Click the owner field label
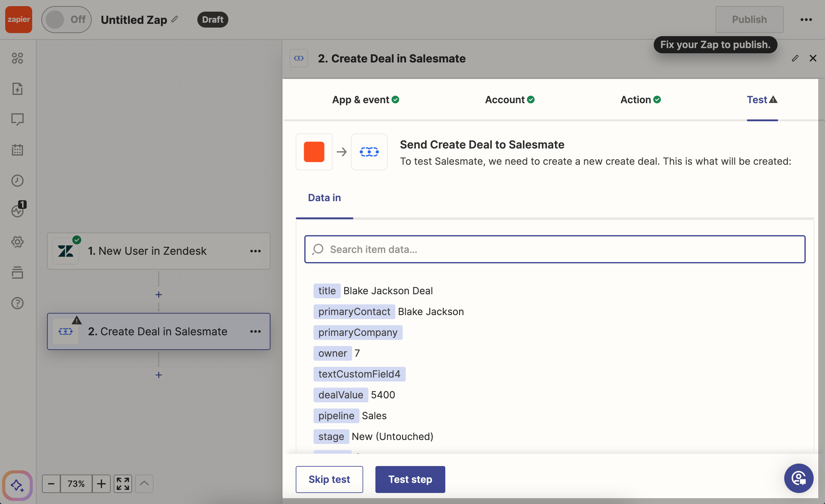 pyautogui.click(x=333, y=353)
